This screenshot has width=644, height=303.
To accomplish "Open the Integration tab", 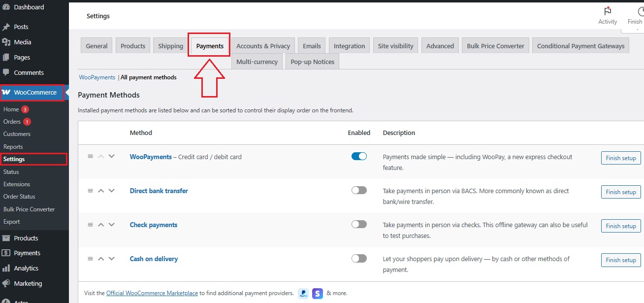I will [349, 46].
